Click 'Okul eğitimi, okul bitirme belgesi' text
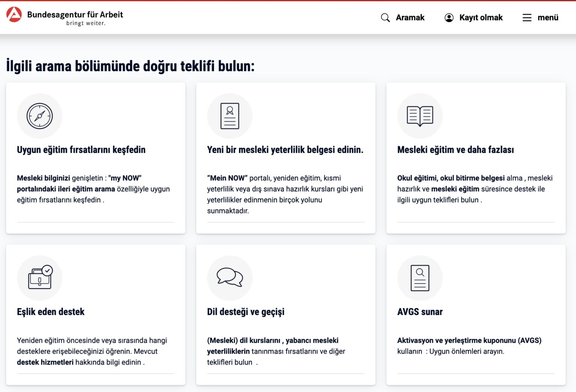Viewport: 576px width, 392px height. pos(451,178)
